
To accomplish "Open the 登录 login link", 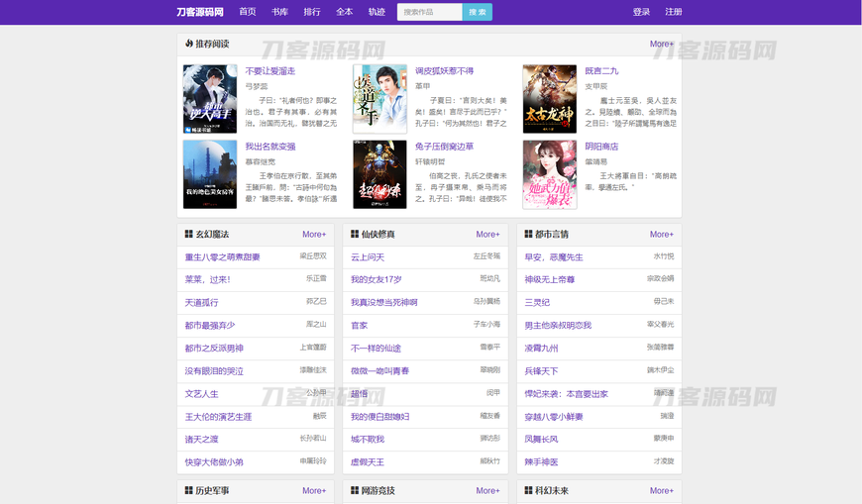I will (x=641, y=12).
